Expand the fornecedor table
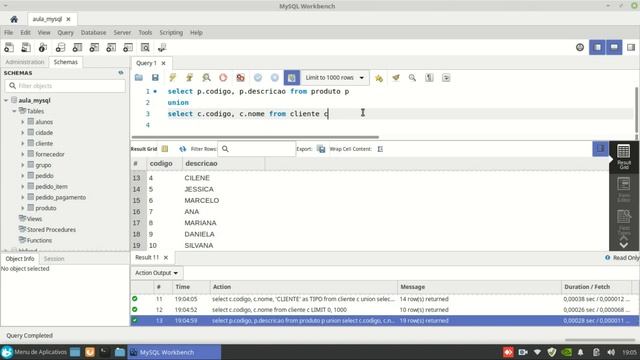Screen dimensions: 640x360 pyautogui.click(x=22, y=154)
